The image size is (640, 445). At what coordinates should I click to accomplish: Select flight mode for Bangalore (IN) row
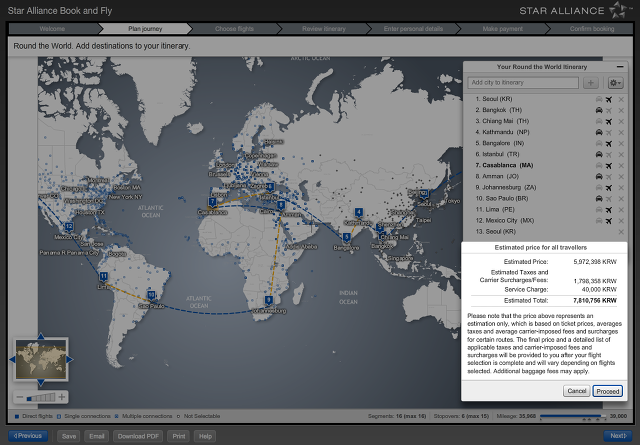pyautogui.click(x=609, y=143)
